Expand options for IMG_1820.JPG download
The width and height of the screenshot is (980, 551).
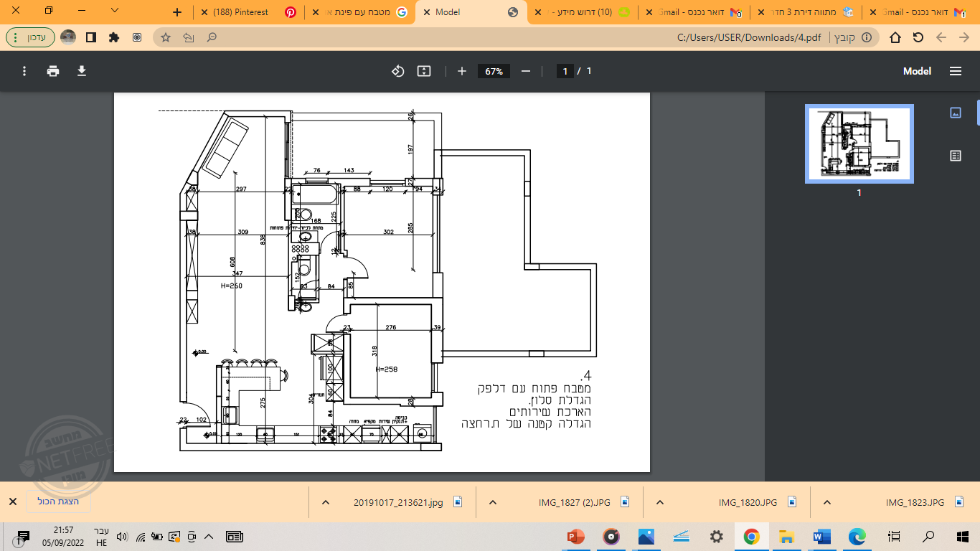(x=661, y=502)
